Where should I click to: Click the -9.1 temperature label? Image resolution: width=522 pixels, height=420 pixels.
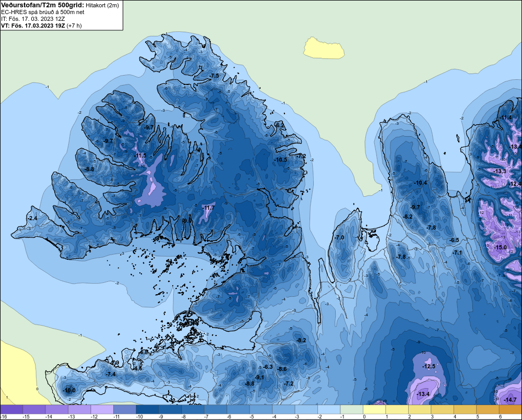tap(259, 377)
